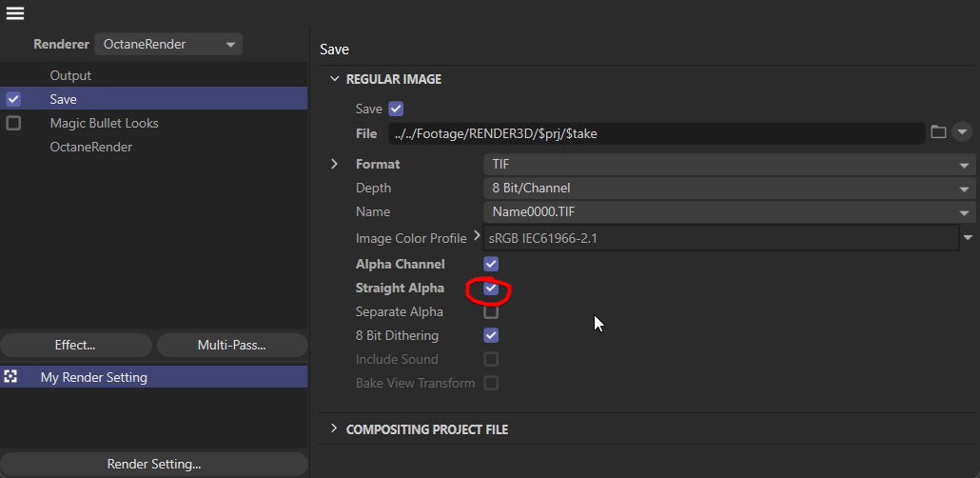Enable Magic Bullet Looks effect checkbox
This screenshot has height=478, width=980.
click(13, 123)
